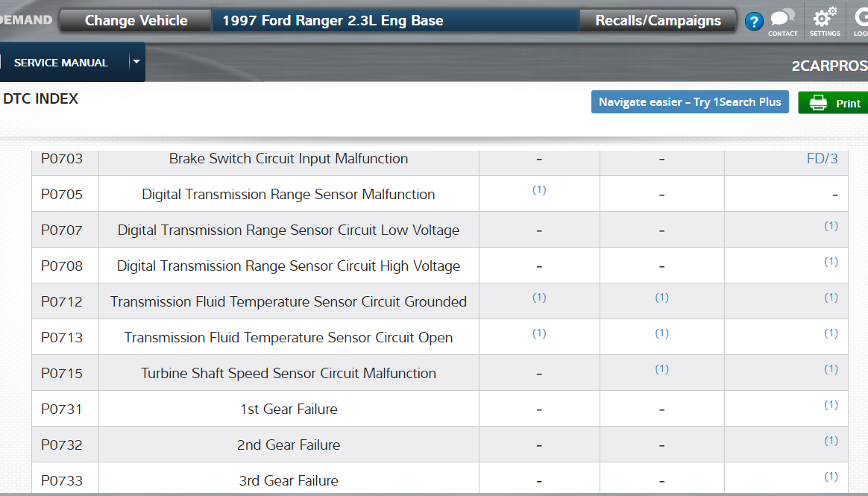This screenshot has height=496, width=868.
Task: Open the Settings gears icon
Action: tap(824, 20)
